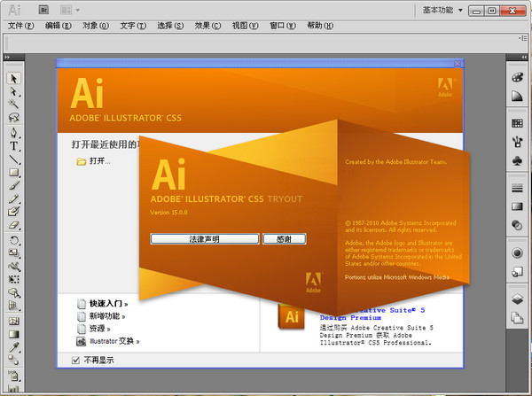
Task: Select the Lasso tool
Action: click(x=14, y=118)
